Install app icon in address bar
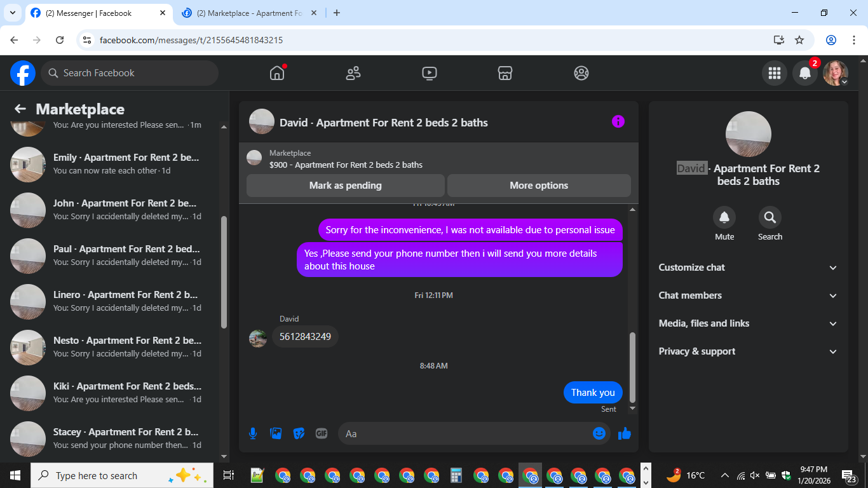 coord(779,40)
